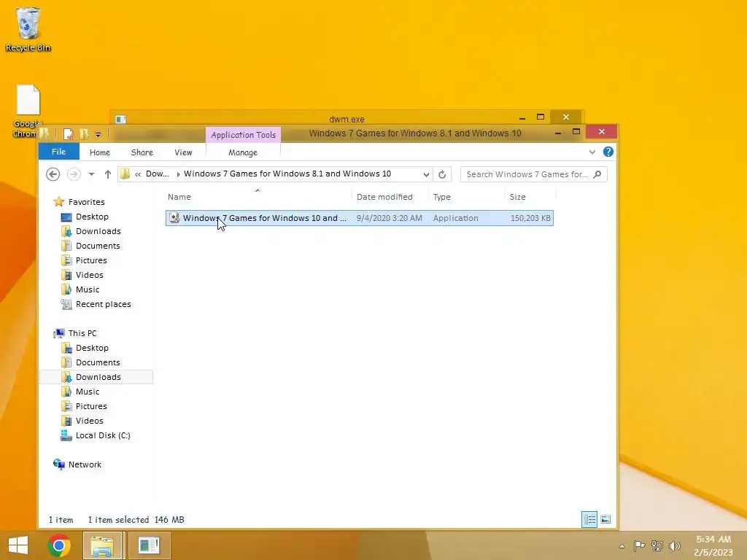
Task: Switch to the View ribbon tab
Action: 183,152
